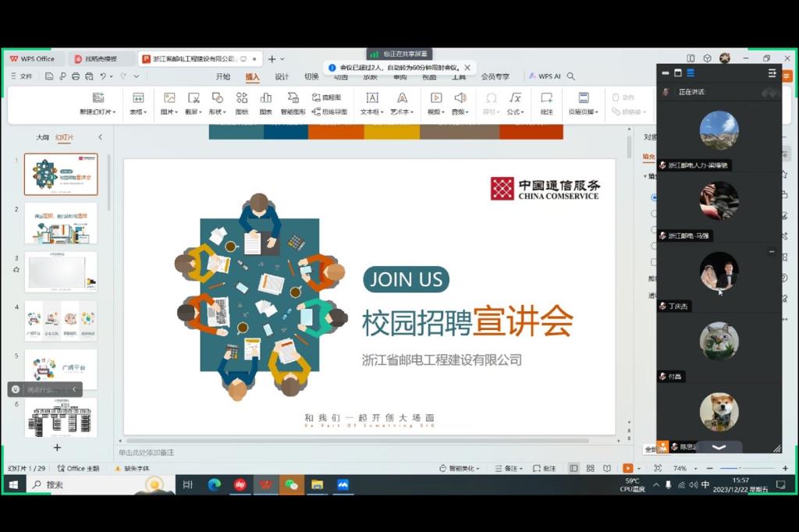Click the Header and Footer (页眉页脚) icon
Screen dimensions: 799x532
583,98
